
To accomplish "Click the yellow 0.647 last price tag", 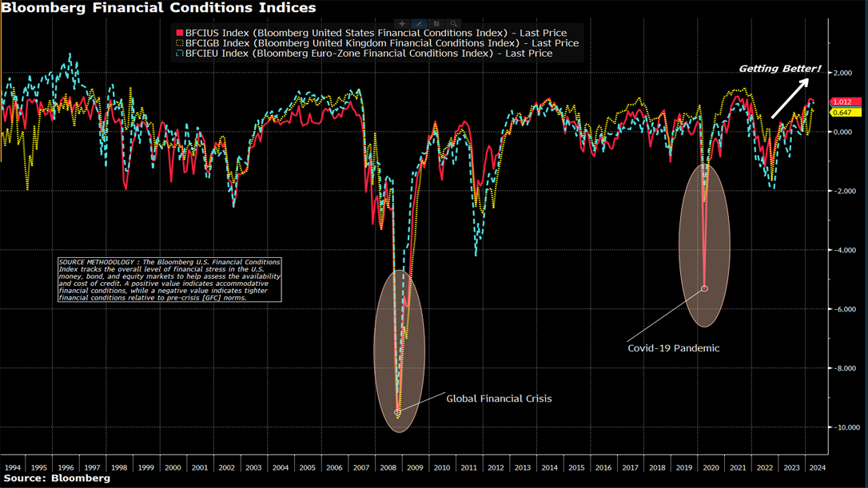I will (846, 113).
